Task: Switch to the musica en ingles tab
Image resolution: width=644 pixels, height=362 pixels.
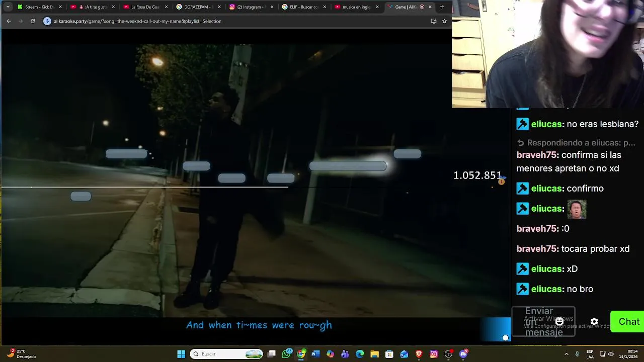Action: point(357,7)
